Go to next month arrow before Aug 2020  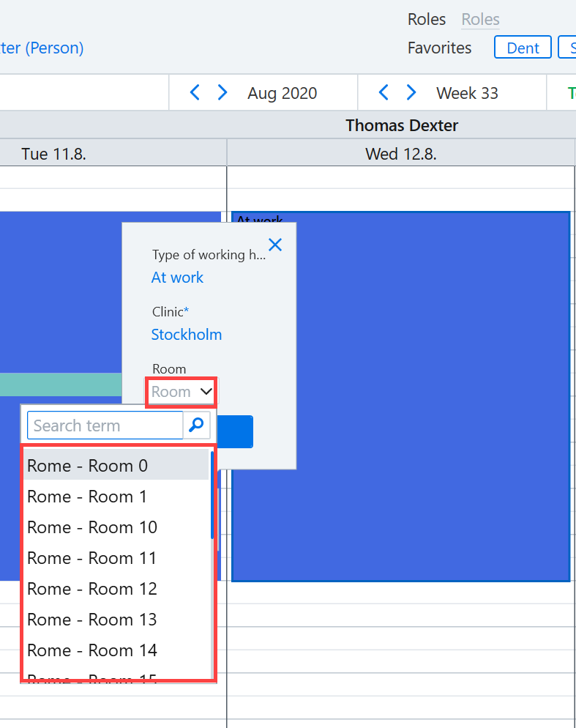pyautogui.click(x=222, y=92)
